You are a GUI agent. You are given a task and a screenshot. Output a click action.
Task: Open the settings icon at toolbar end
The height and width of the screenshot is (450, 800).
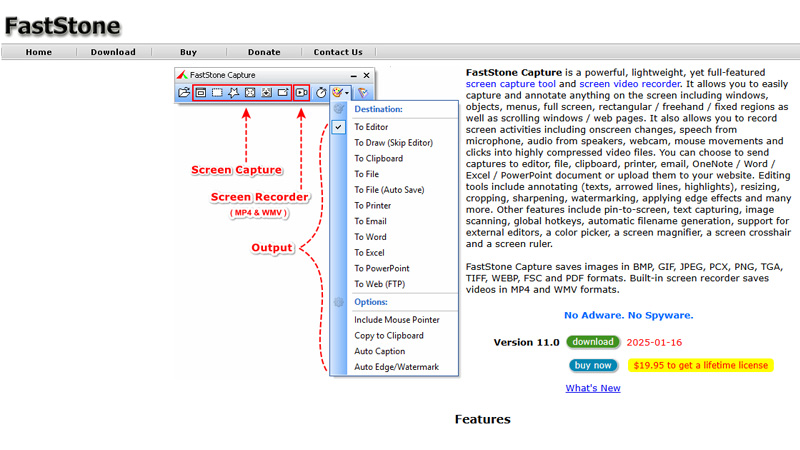[x=363, y=92]
